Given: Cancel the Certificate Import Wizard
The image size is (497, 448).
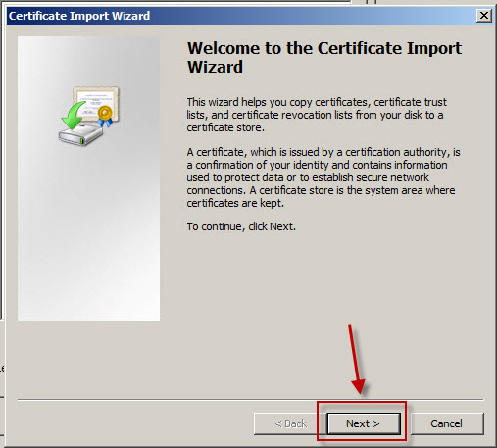Looking at the screenshot, I should pos(447,423).
